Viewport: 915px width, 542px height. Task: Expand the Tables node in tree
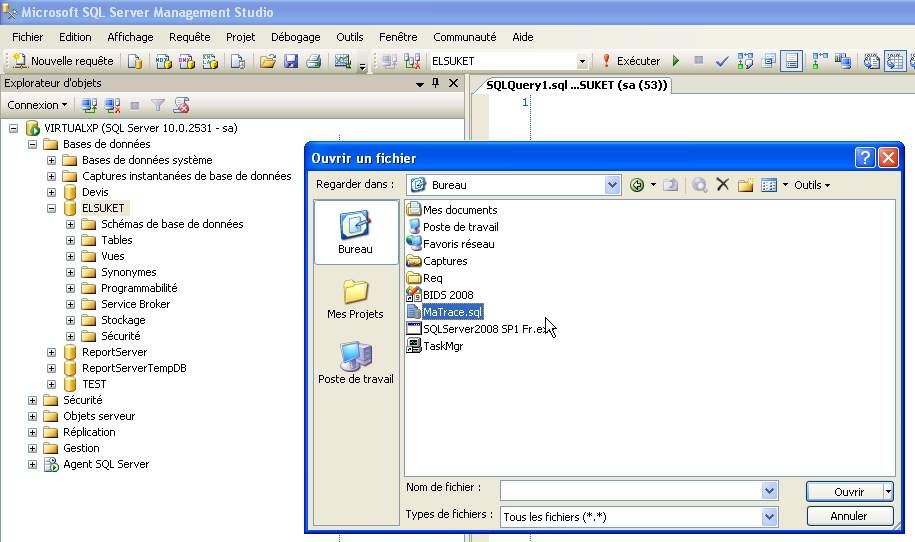point(71,240)
